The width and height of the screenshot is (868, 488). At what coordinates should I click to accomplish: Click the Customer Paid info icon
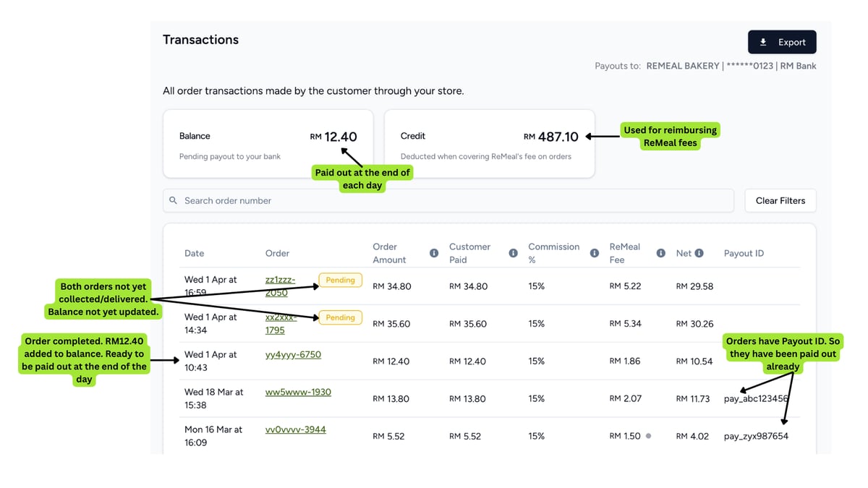tap(513, 253)
